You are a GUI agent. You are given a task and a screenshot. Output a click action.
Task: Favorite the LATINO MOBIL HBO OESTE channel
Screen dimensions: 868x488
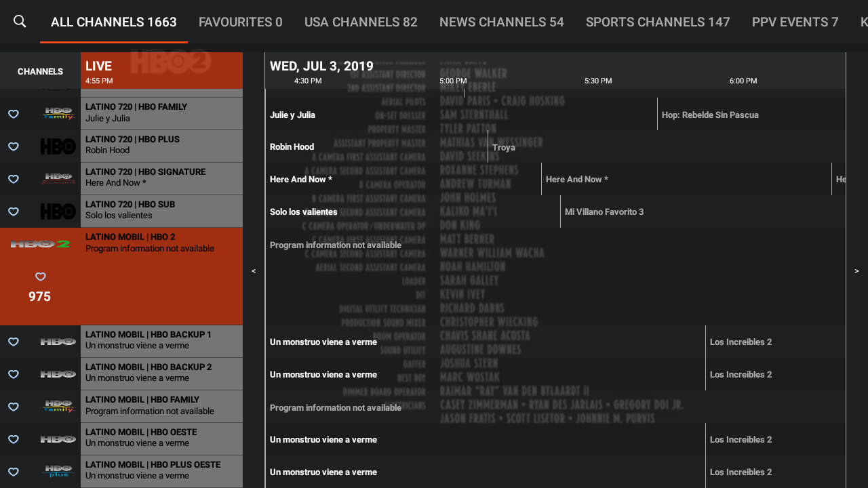[x=13, y=439]
